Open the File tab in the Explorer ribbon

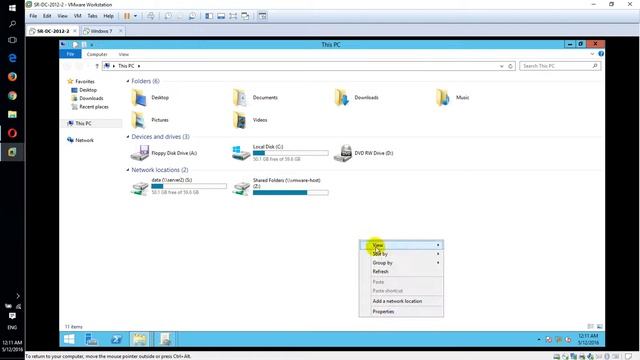pos(70,54)
